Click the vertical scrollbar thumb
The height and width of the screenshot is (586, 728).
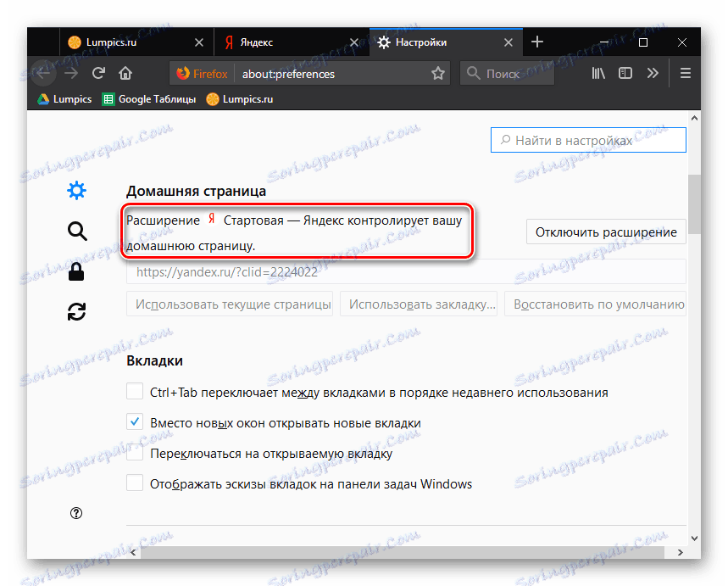[x=694, y=204]
